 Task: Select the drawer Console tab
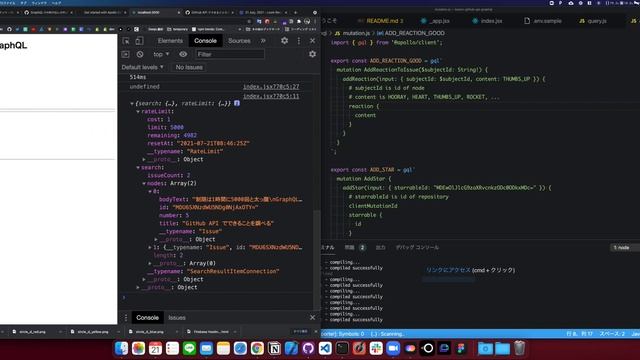coord(147,318)
